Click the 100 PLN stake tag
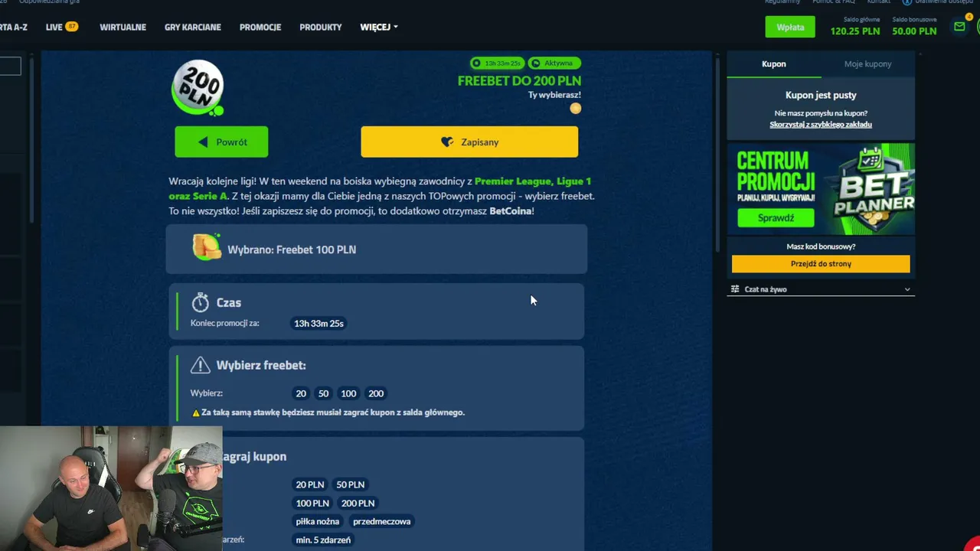Screen dimensions: 980x551 [312, 503]
